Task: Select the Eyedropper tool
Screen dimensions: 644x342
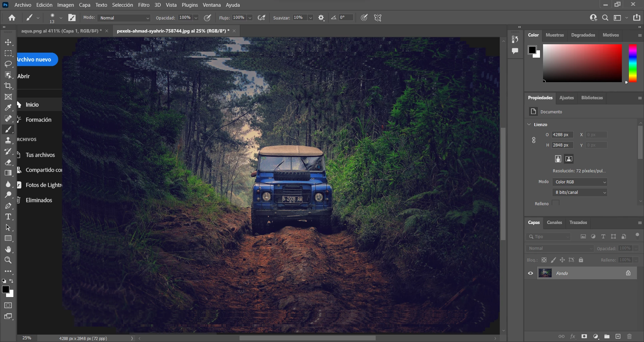Action: point(8,108)
